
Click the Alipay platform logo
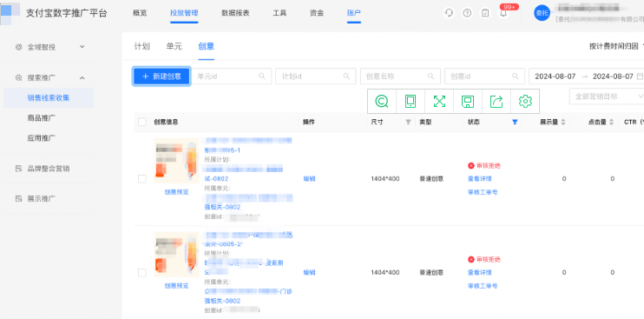tap(10, 13)
